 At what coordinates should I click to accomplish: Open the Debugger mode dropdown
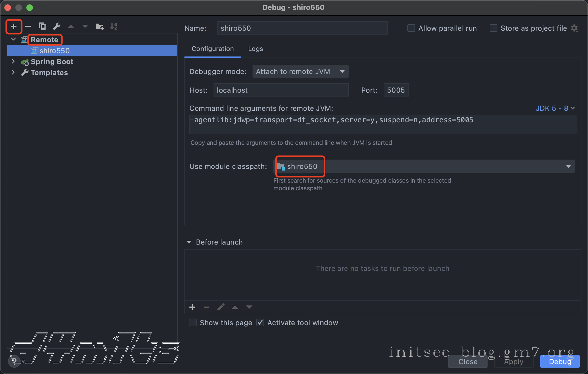coord(300,72)
